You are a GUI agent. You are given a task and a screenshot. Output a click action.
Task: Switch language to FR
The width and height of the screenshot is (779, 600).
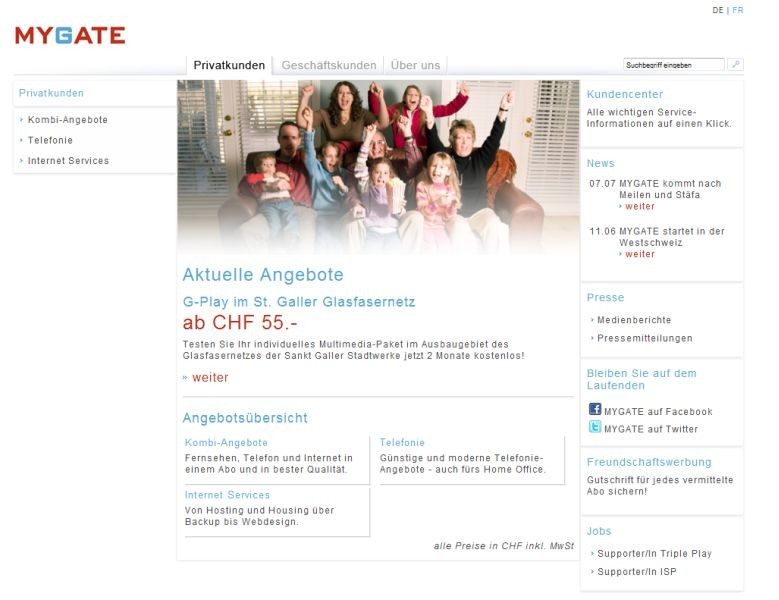point(738,10)
